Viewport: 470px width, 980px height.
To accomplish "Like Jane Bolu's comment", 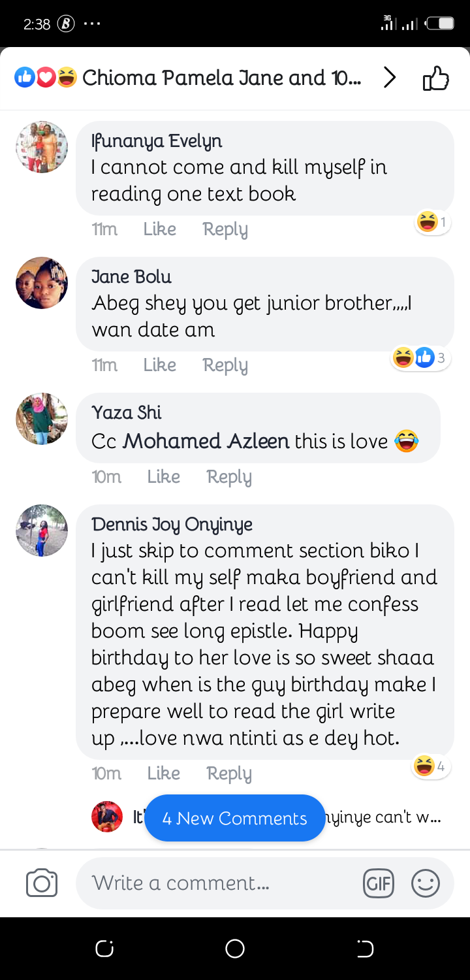I will point(160,365).
